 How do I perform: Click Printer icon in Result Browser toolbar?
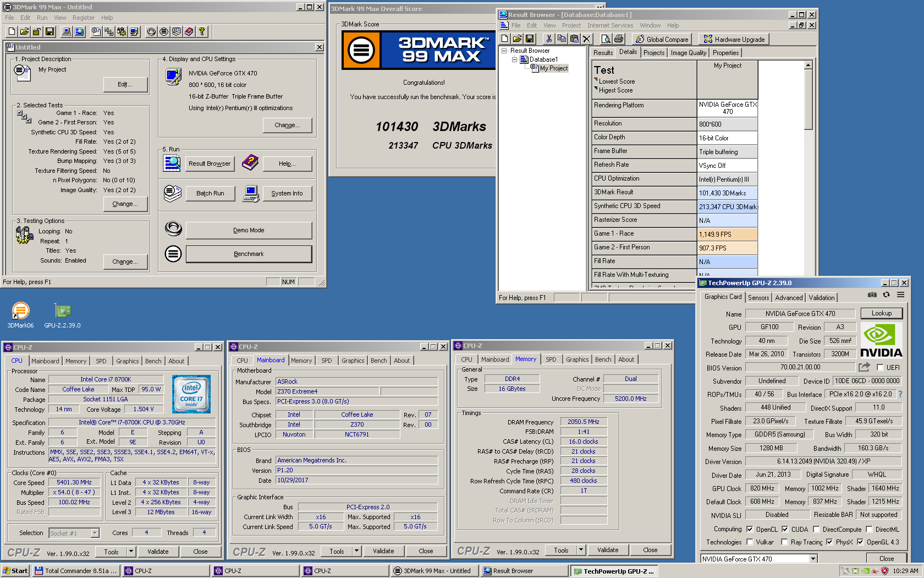619,39
